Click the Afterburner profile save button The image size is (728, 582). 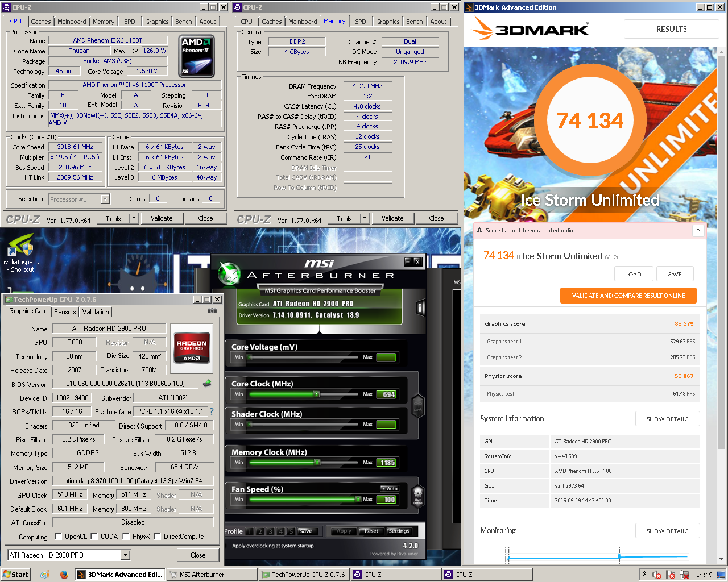point(306,531)
